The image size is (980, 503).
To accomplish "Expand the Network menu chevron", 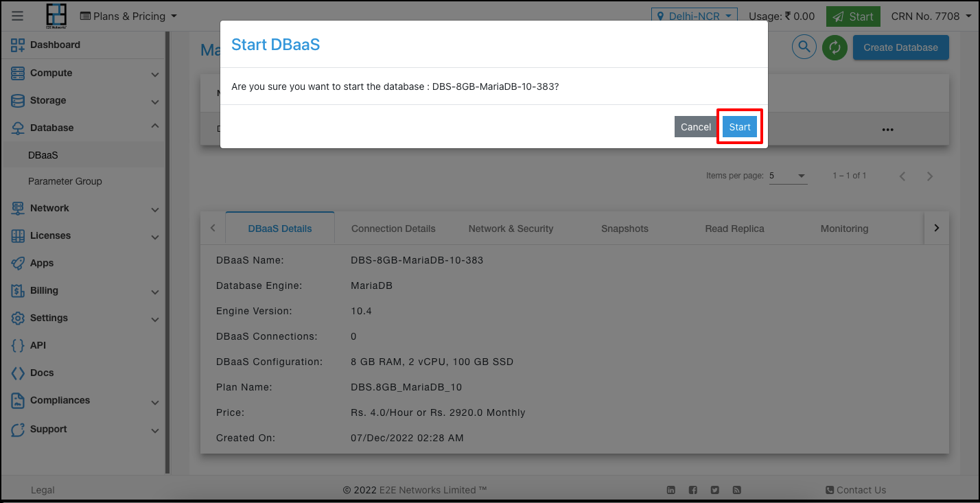I will click(x=155, y=209).
